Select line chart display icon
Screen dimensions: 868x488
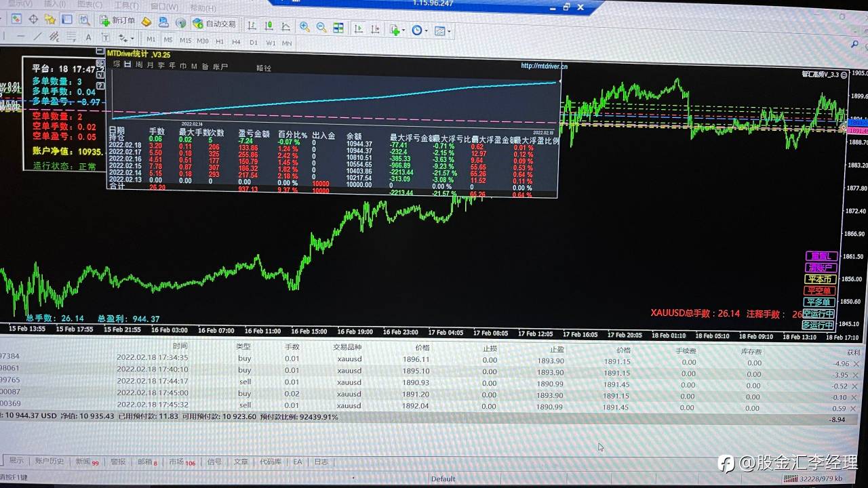coord(285,26)
